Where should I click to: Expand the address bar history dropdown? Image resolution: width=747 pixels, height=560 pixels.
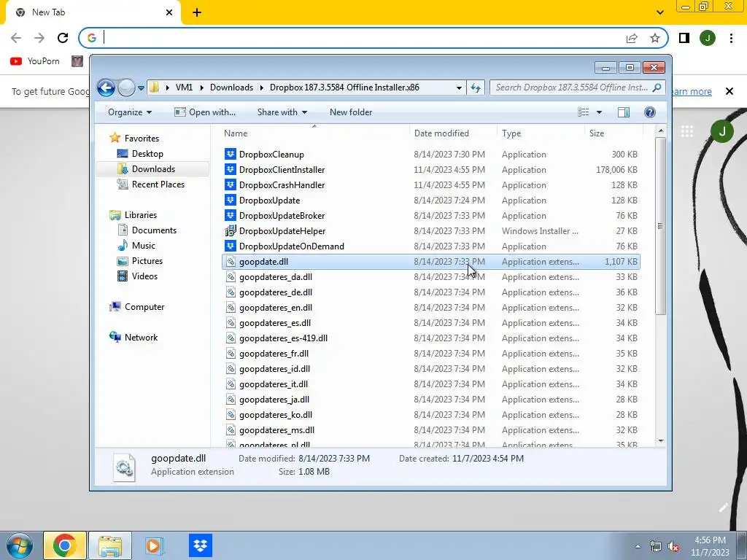click(x=459, y=87)
